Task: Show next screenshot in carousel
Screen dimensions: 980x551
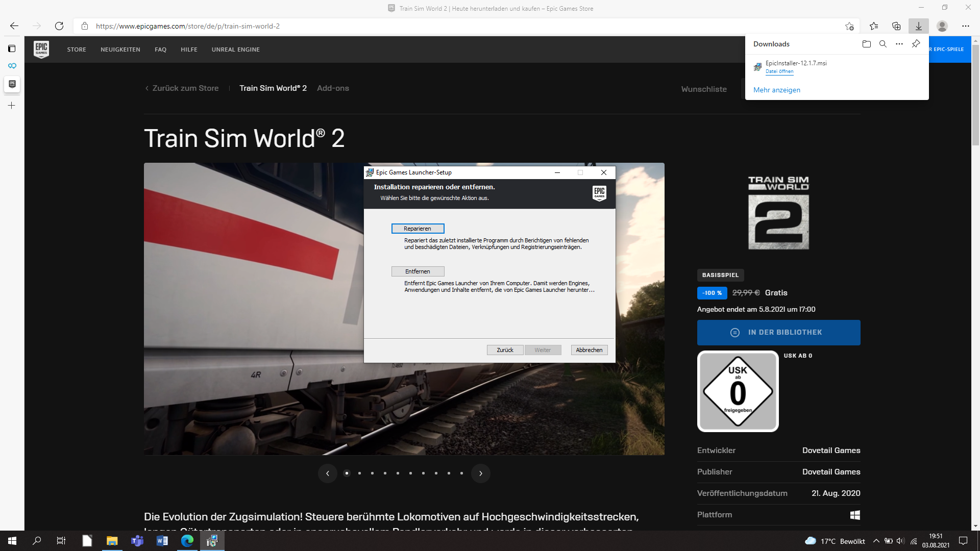Action: click(481, 473)
